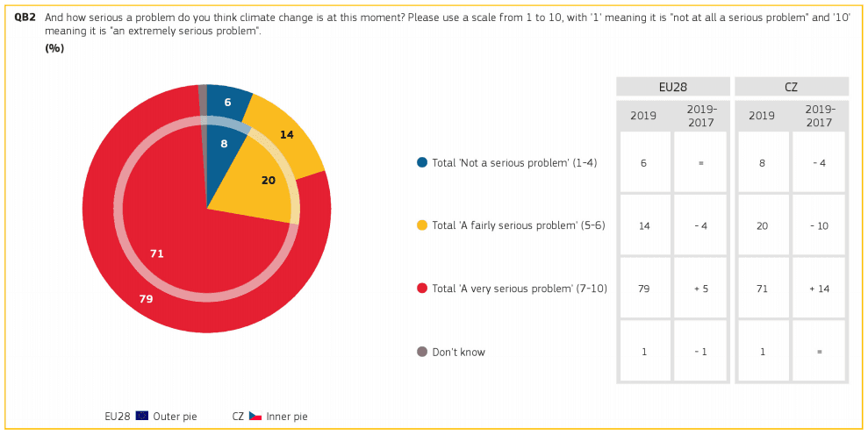The height and width of the screenshot is (435, 868).
Task: Click the red 'A very serious problem' dot
Action: coord(422,289)
